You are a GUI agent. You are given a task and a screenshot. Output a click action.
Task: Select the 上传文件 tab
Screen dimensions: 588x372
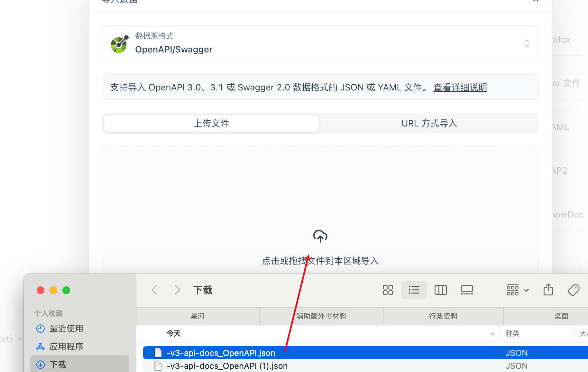(211, 123)
